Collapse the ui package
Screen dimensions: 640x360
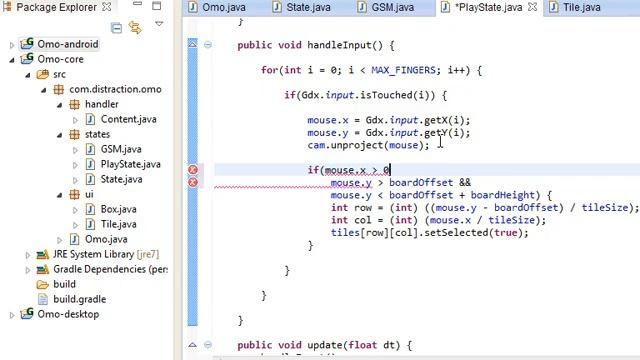(x=60, y=195)
